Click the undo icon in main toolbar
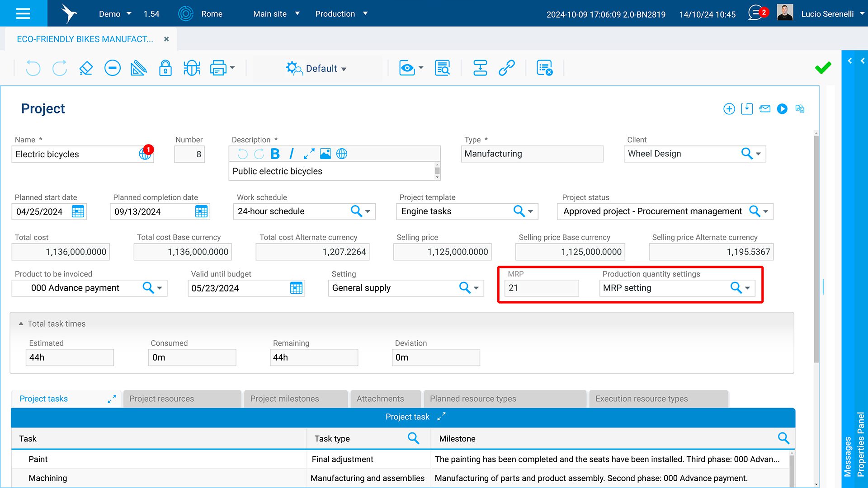This screenshot has height=488, width=868. 33,68
